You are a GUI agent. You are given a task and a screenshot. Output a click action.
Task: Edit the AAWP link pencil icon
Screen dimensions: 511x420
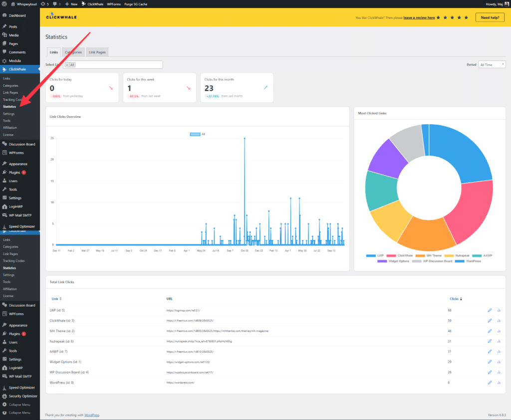(490, 352)
